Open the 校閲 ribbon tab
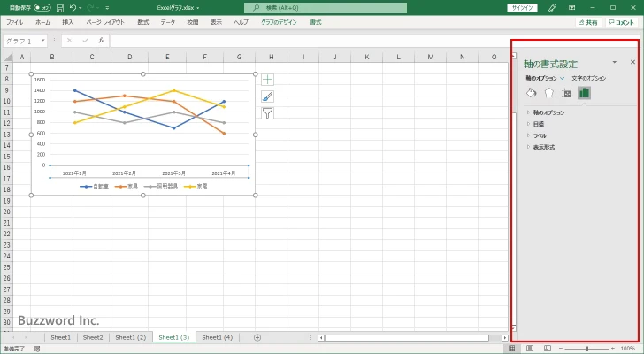 pyautogui.click(x=193, y=22)
